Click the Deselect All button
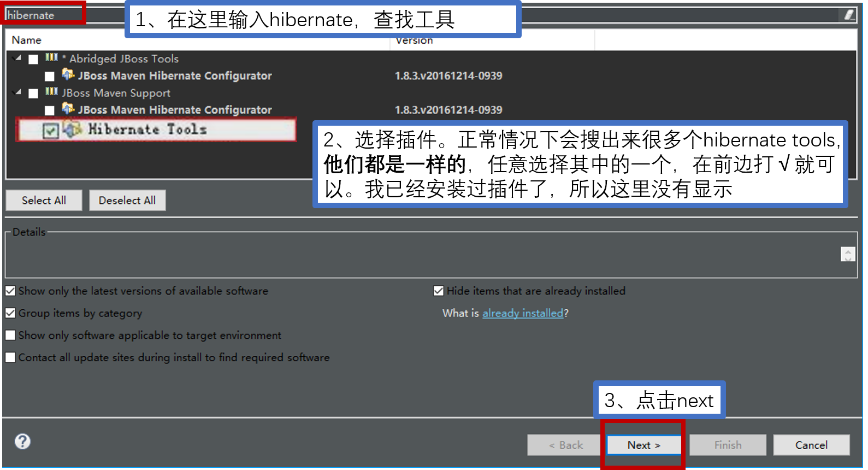The image size is (868, 470). point(127,201)
